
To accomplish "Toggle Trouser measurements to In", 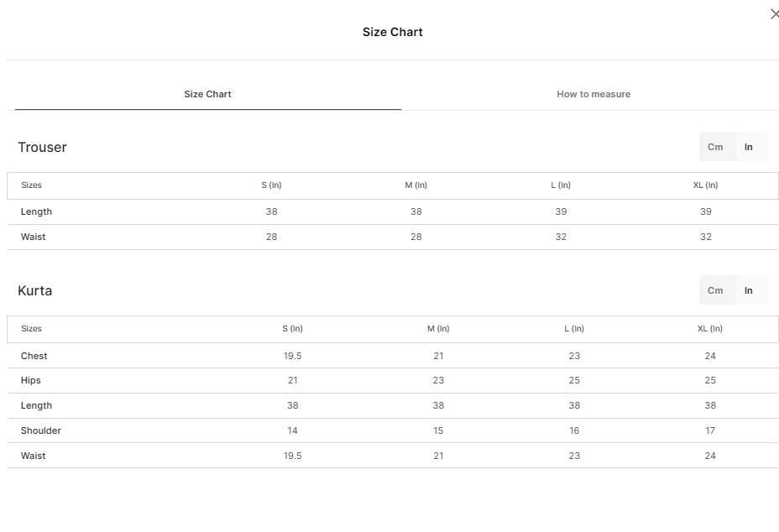I will coord(748,147).
